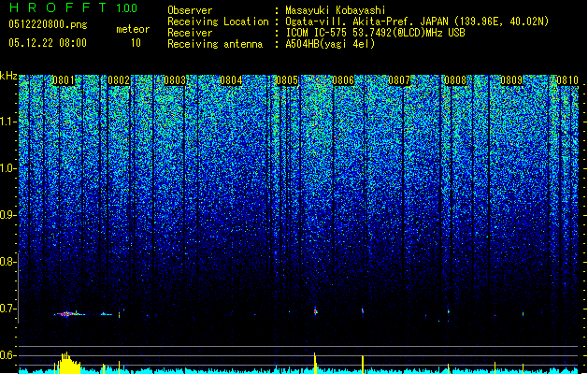The image size is (588, 374).
Task: Click the 0801 time marker
Action: (63, 80)
